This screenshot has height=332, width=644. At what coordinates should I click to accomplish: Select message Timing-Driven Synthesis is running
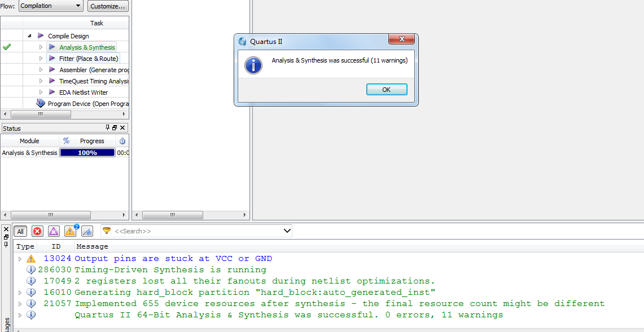click(170, 270)
